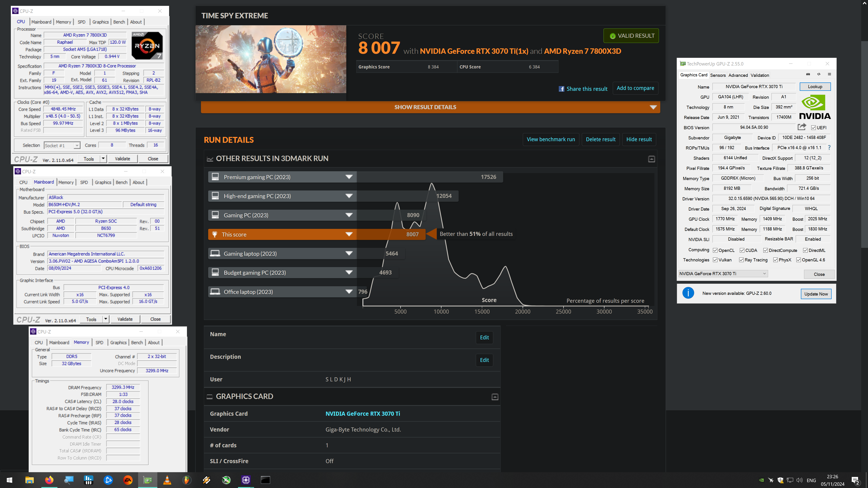Image resolution: width=868 pixels, height=488 pixels.
Task: Expand the Premium gaming PC (2023) row
Action: 349,177
